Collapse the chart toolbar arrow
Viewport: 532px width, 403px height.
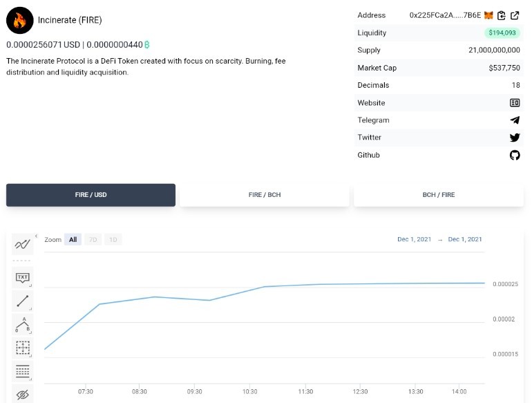click(x=36, y=236)
